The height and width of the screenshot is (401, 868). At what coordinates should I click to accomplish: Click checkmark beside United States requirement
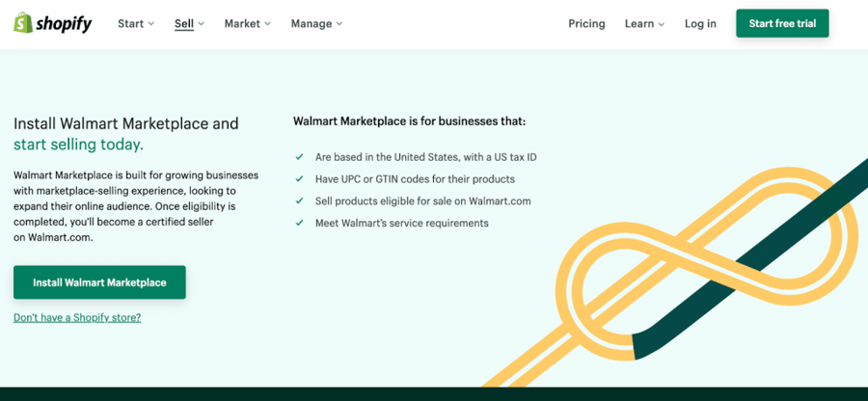(300, 157)
